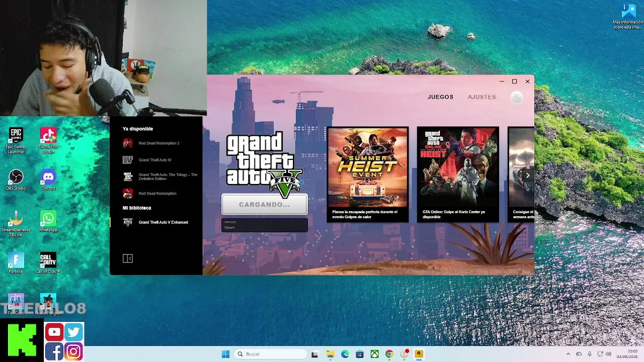Image resolution: width=644 pixels, height=362 pixels.
Task: Open Task View from the taskbar
Action: 315,354
